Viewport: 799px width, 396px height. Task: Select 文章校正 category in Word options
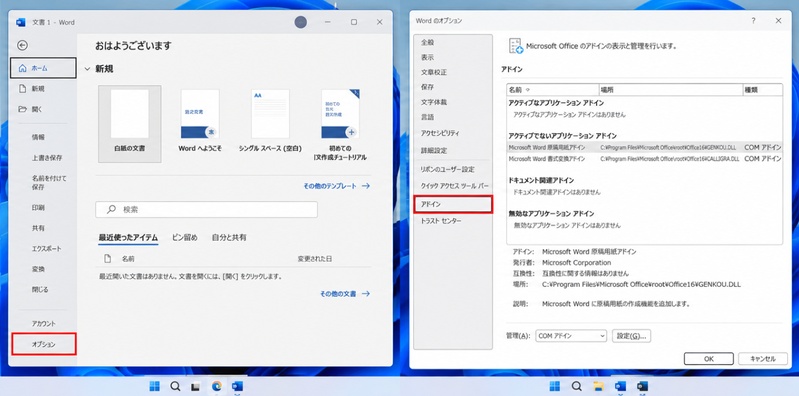pyautogui.click(x=434, y=72)
